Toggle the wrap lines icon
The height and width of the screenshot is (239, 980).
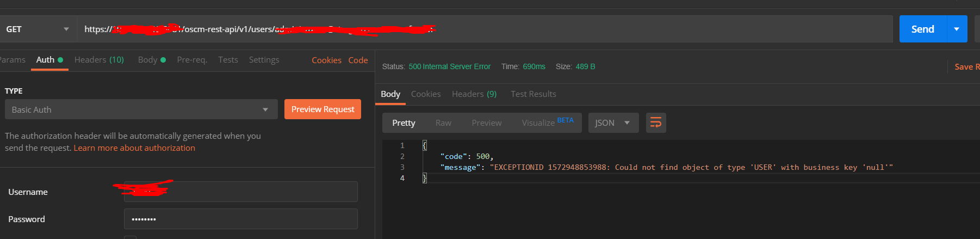656,123
